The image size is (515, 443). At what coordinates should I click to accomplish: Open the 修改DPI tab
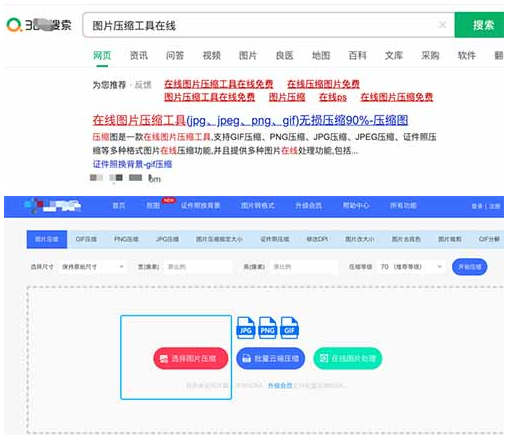[317, 239]
